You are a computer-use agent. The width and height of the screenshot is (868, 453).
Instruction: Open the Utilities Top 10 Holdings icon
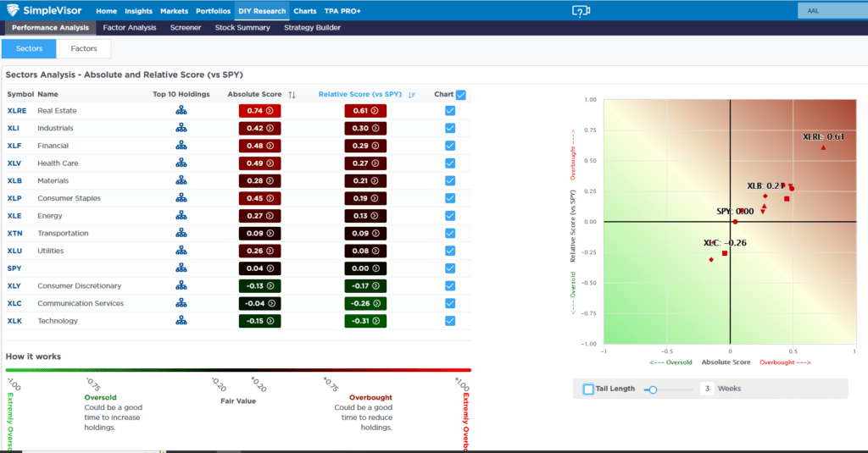181,251
